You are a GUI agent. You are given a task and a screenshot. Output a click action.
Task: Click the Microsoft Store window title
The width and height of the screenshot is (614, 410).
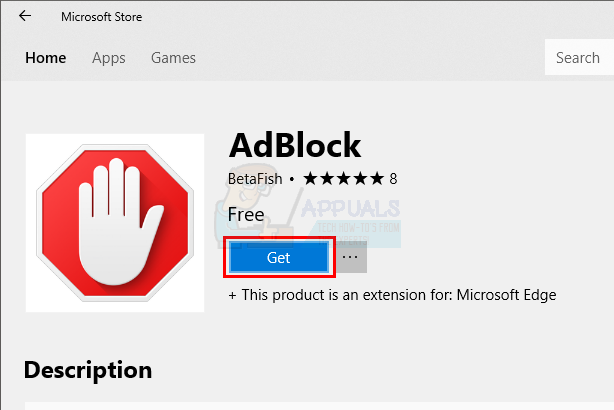101,16
